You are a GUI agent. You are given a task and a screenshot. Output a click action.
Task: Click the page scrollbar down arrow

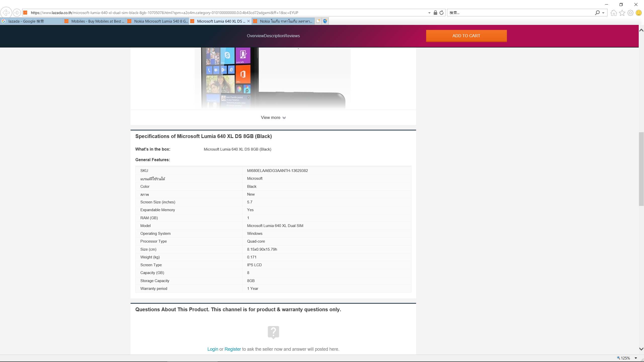pyautogui.click(x=641, y=349)
